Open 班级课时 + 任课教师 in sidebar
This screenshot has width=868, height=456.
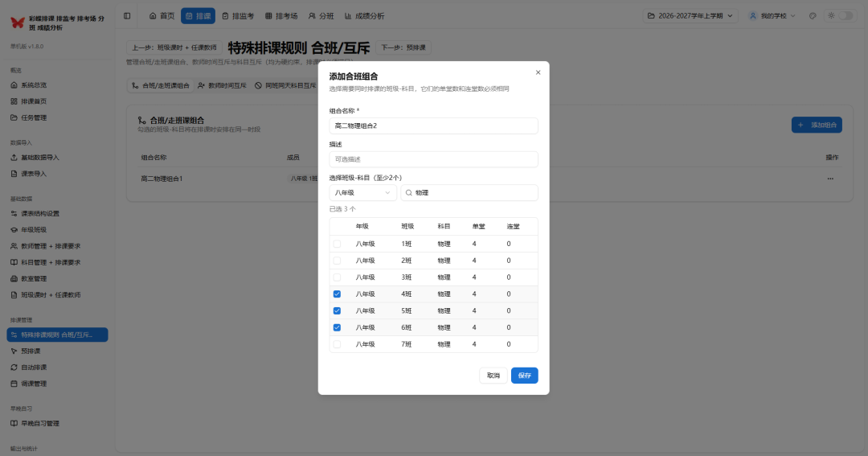[57, 295]
